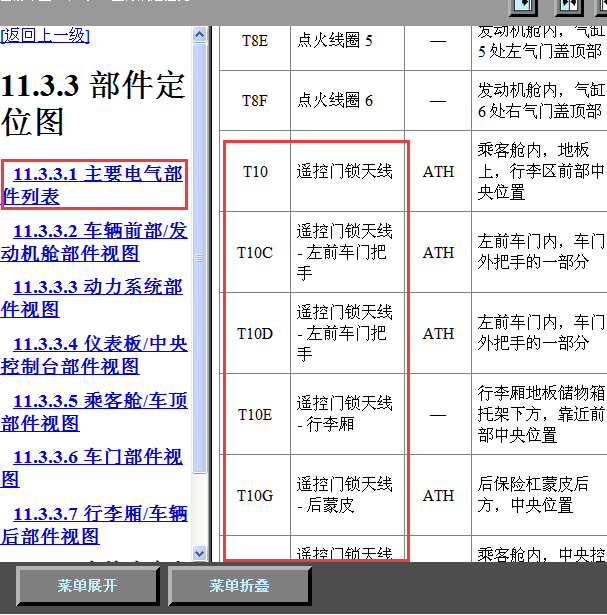The image size is (607, 615).
Task: Open 11.3.3.6 车门部件视图 link
Action: (x=92, y=468)
